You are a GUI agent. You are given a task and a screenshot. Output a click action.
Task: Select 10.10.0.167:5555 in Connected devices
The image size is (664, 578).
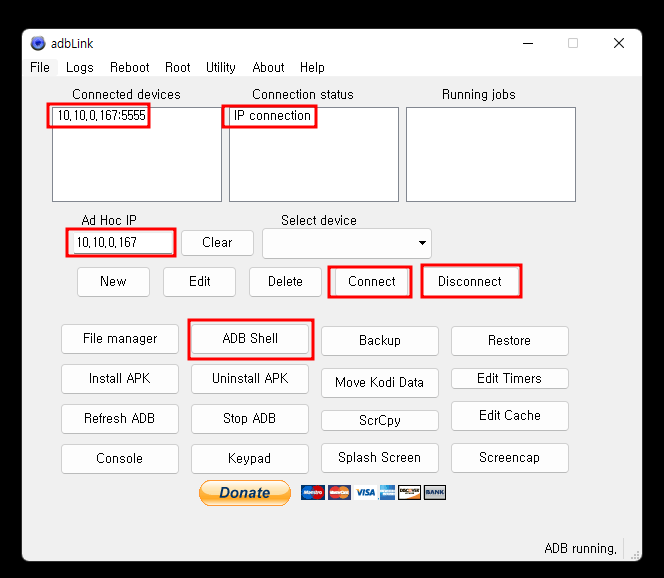click(x=102, y=115)
